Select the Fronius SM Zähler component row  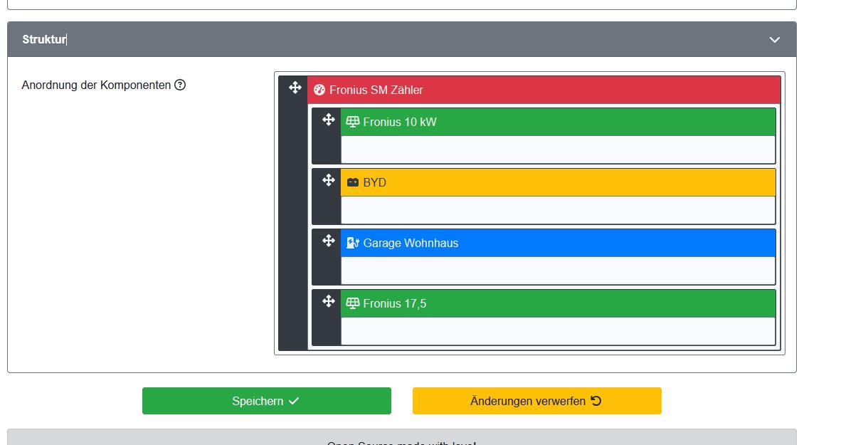pos(544,90)
